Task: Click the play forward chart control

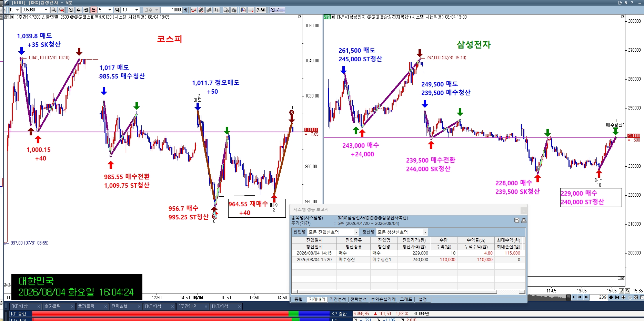Action: 574,297
